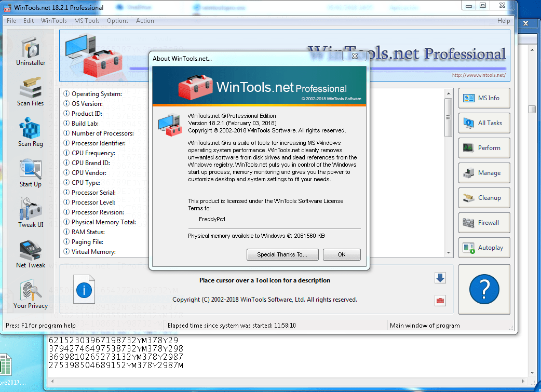Select the Processor Identifier row
The height and width of the screenshot is (392, 541).
point(94,143)
